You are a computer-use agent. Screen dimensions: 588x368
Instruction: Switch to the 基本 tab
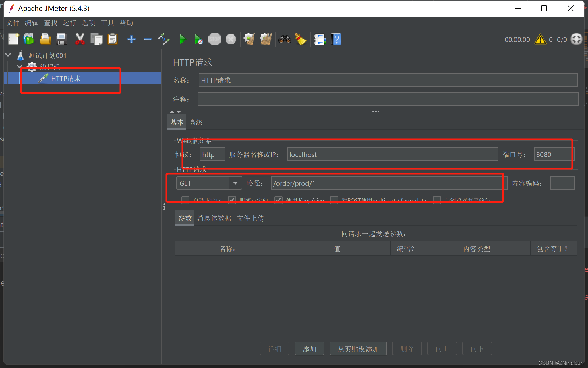click(177, 122)
